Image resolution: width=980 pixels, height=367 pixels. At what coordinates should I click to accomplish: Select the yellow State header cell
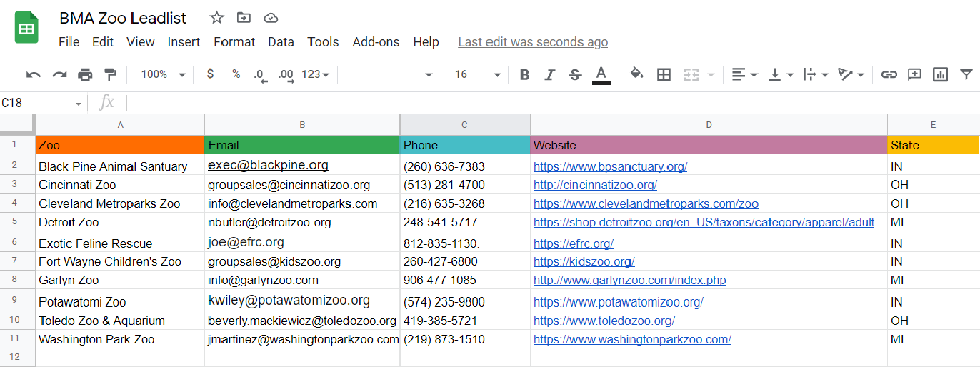[934, 145]
